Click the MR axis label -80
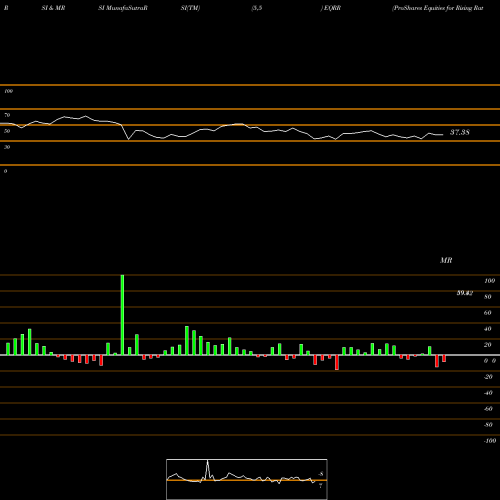500x500 pixels. (x=488, y=425)
